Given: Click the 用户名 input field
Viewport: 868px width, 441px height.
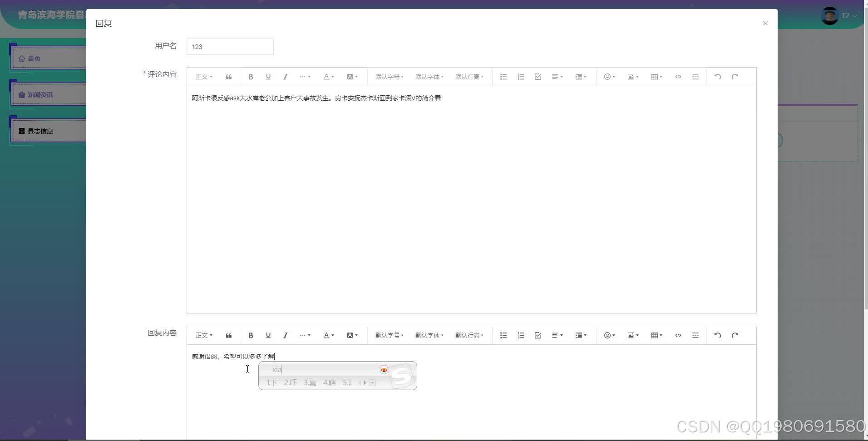Looking at the screenshot, I should coord(230,47).
